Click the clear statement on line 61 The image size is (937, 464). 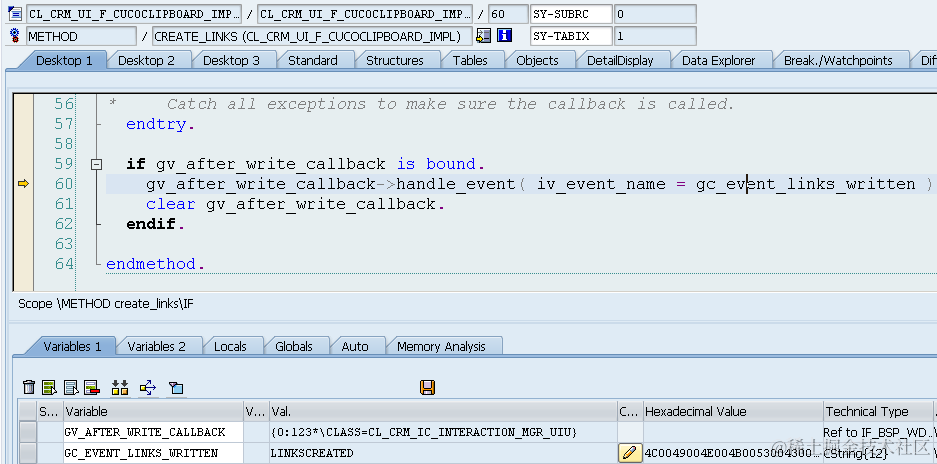296,204
